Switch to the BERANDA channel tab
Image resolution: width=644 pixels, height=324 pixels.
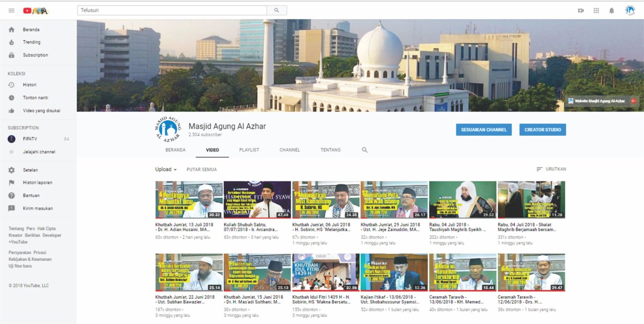(x=175, y=150)
